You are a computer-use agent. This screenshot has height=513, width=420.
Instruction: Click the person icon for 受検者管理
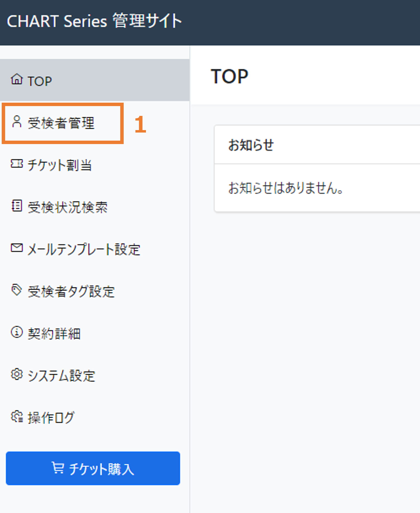pos(17,122)
